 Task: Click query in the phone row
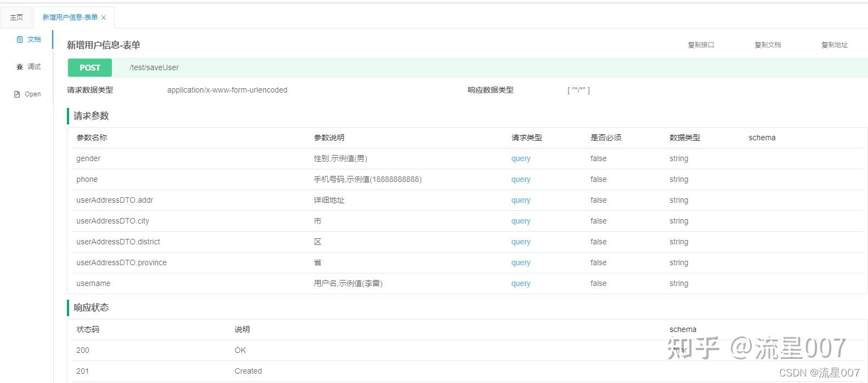[521, 179]
